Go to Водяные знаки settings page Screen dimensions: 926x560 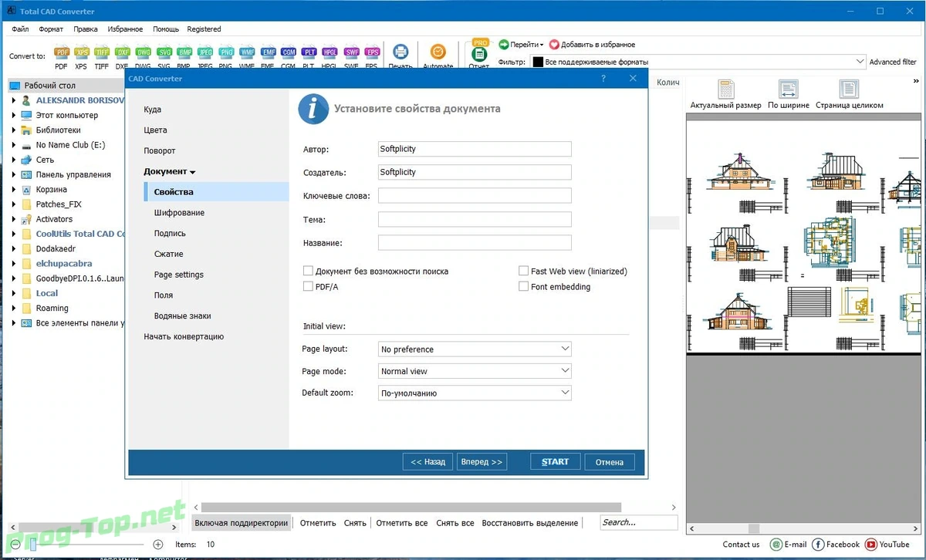[x=182, y=315]
